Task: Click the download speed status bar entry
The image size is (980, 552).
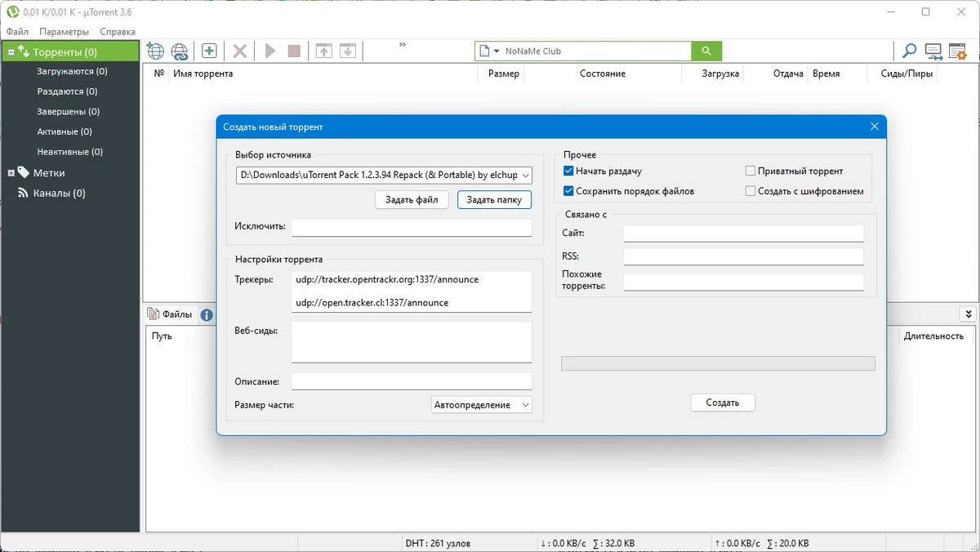Action: click(x=588, y=543)
